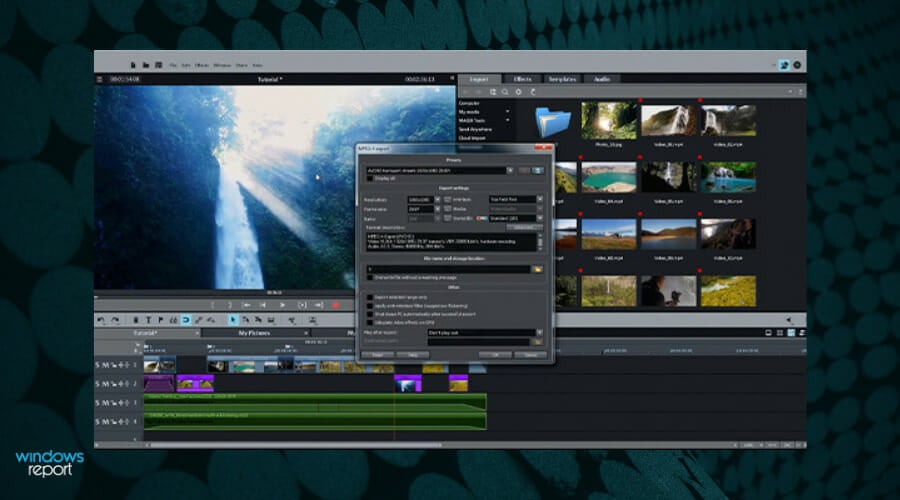Click Help button in export dialog
900x500 pixels.
(x=413, y=355)
